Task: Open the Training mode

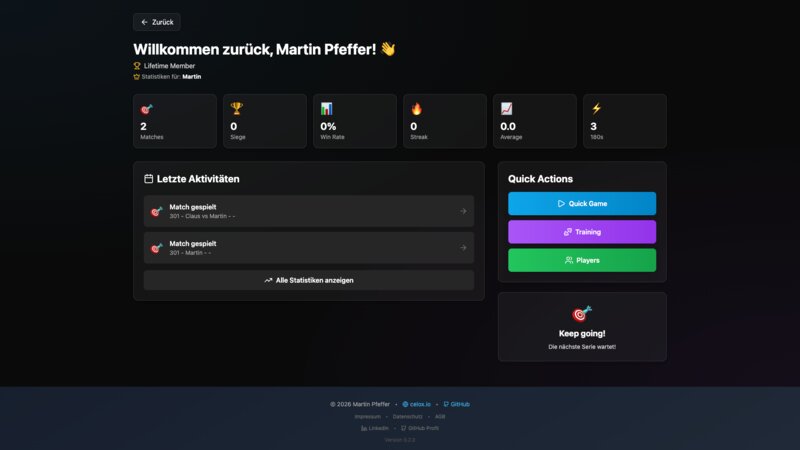Action: [582, 232]
